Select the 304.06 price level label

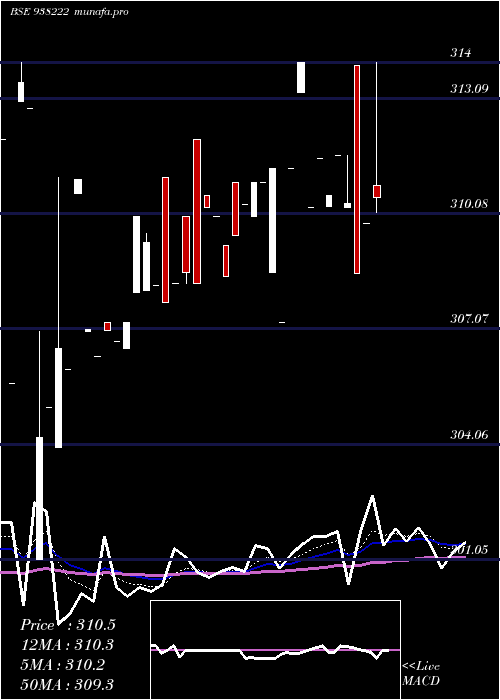point(469,434)
